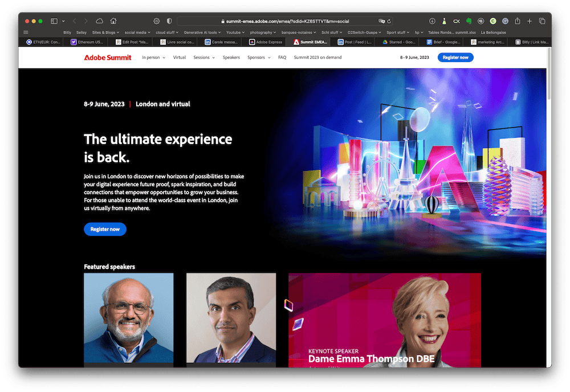Switch to the Bitly Link Ma tab
Viewport: 570px width, 392px height.
pyautogui.click(x=532, y=42)
